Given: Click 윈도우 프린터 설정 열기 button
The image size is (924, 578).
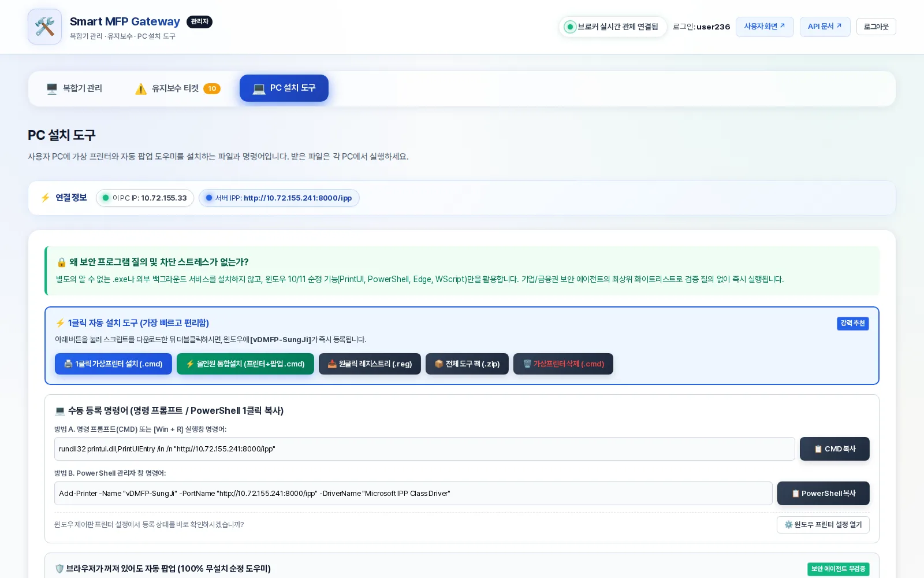Looking at the screenshot, I should [x=823, y=525].
